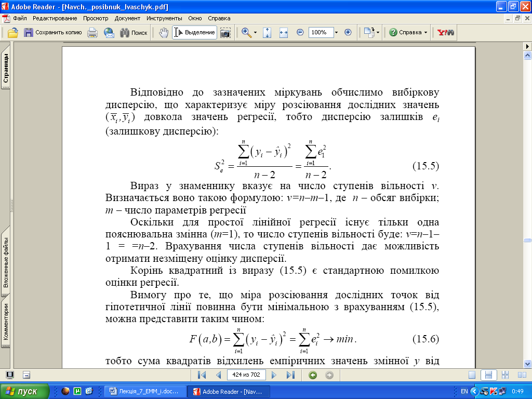This screenshot has height=399, width=532.
Task: Click the full screen monitor icon in status bar
Action: (x=10, y=375)
